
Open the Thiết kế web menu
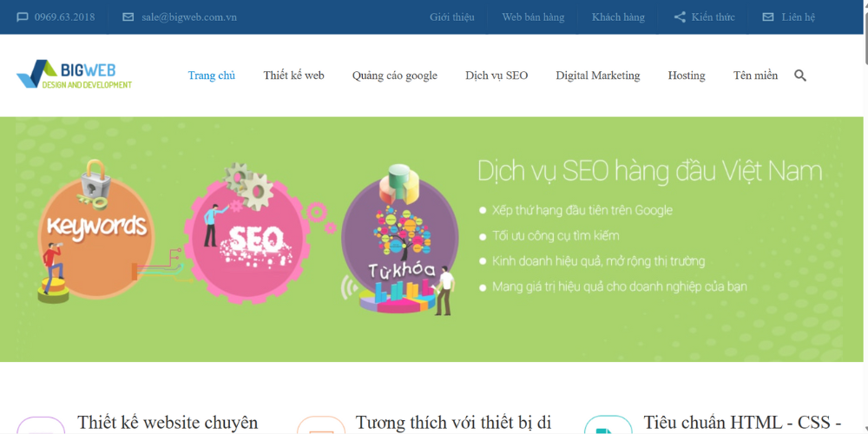pos(294,76)
